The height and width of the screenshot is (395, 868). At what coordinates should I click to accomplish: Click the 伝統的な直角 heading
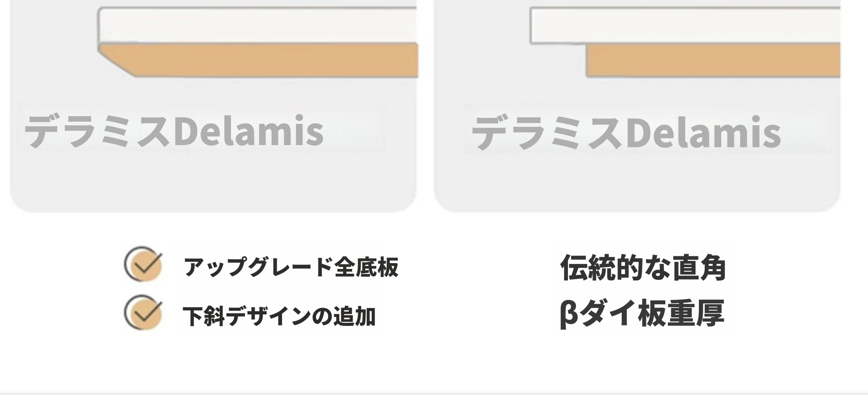click(643, 268)
